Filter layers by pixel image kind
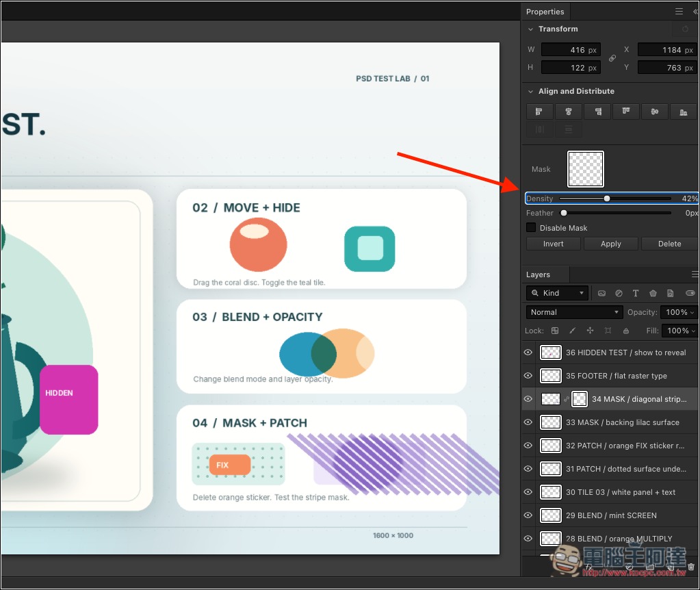700x590 pixels. pyautogui.click(x=601, y=294)
